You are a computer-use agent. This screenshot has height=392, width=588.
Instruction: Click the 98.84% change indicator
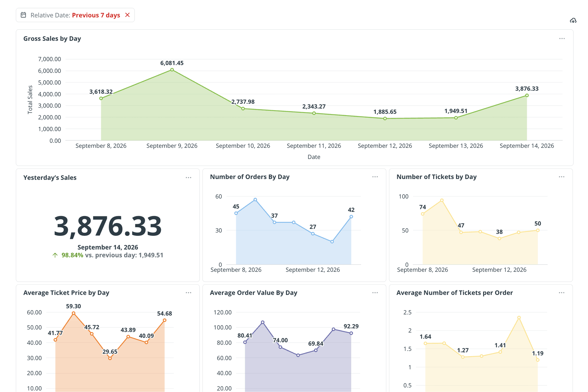pos(72,255)
